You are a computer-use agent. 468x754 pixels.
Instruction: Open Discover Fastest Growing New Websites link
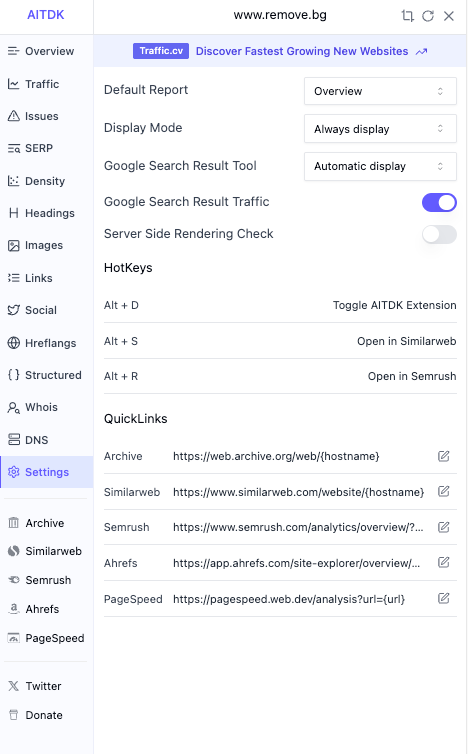coord(302,51)
